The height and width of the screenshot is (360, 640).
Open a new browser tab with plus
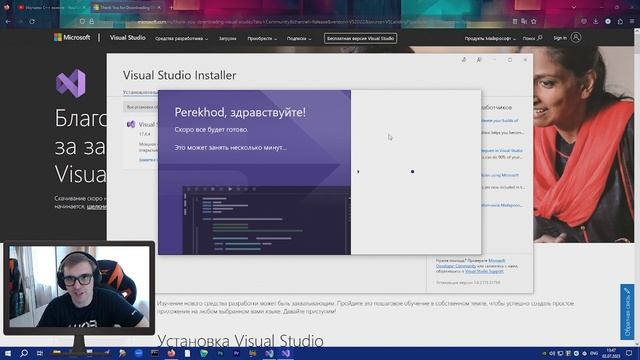pyautogui.click(x=171, y=7)
